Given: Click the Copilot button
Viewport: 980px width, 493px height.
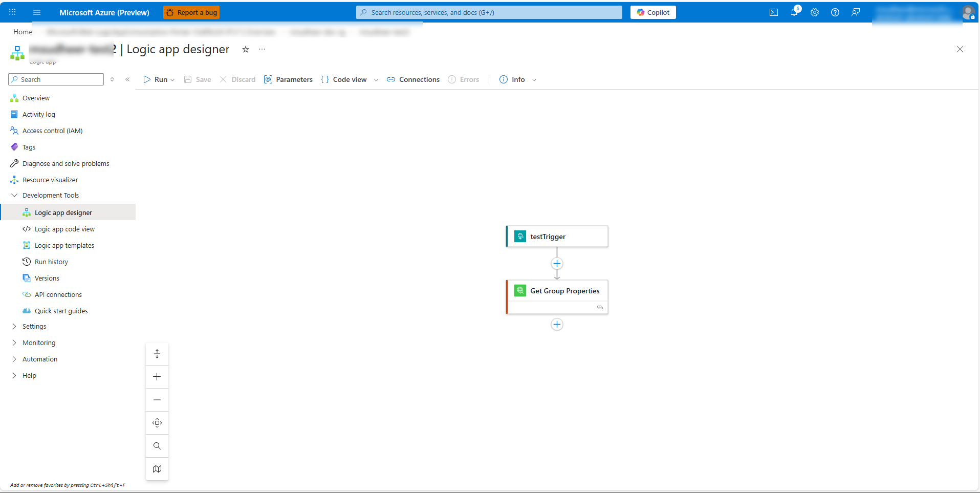Looking at the screenshot, I should pos(653,12).
